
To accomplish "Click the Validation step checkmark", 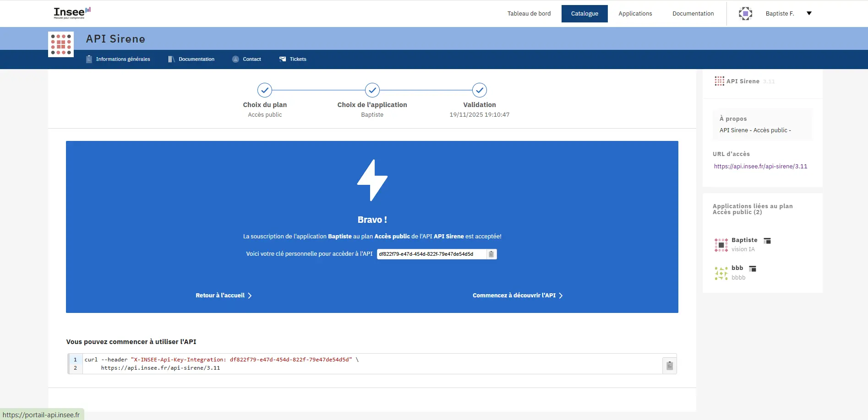I will point(480,90).
